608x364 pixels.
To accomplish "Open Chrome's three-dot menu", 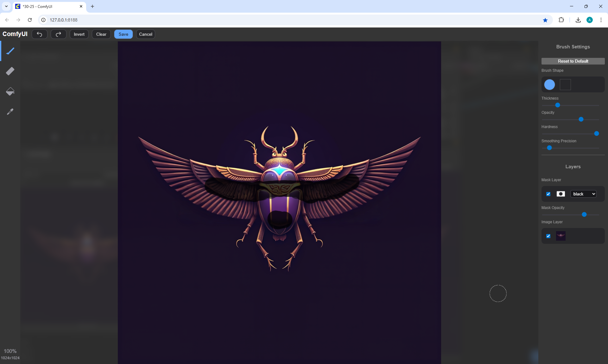I will coord(601,20).
